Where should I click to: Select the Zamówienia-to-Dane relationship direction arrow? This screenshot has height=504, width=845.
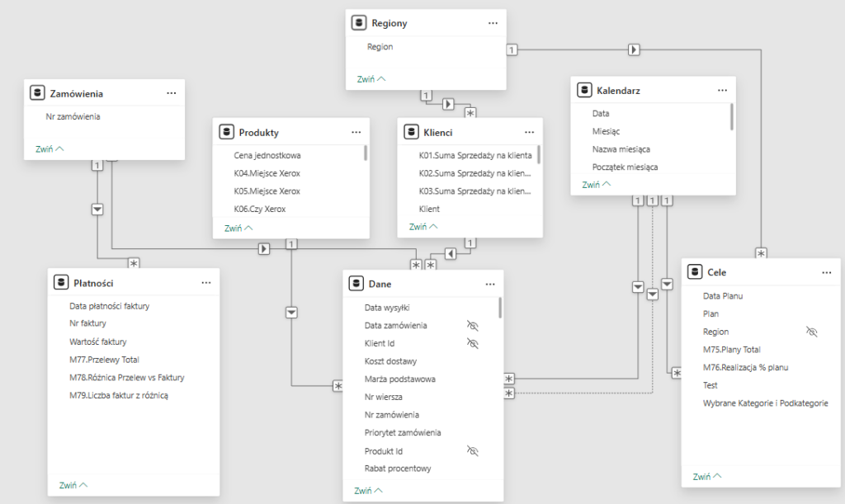point(264,249)
